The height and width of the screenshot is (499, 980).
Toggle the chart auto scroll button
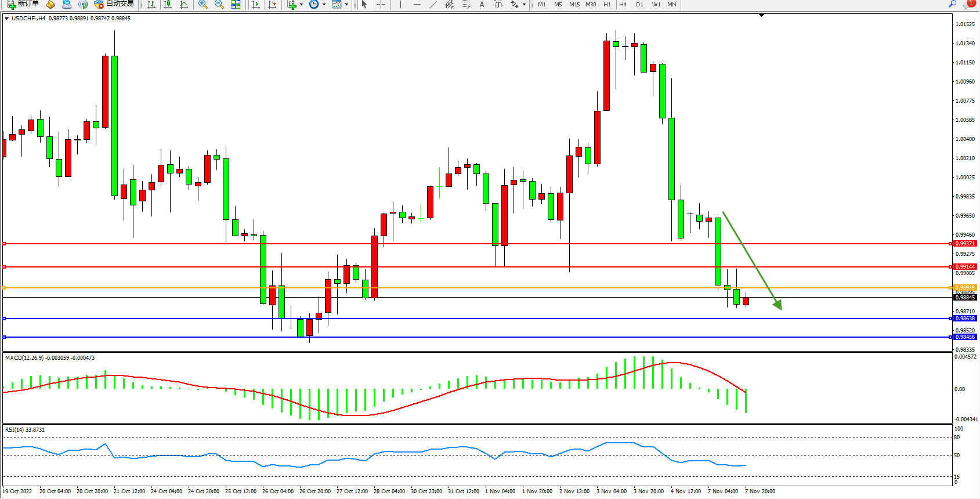pos(255,5)
